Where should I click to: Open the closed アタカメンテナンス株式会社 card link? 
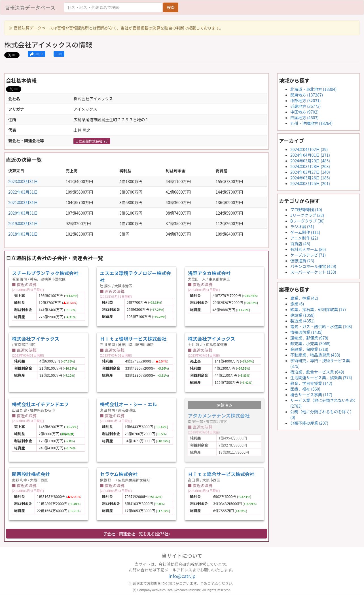219,416
